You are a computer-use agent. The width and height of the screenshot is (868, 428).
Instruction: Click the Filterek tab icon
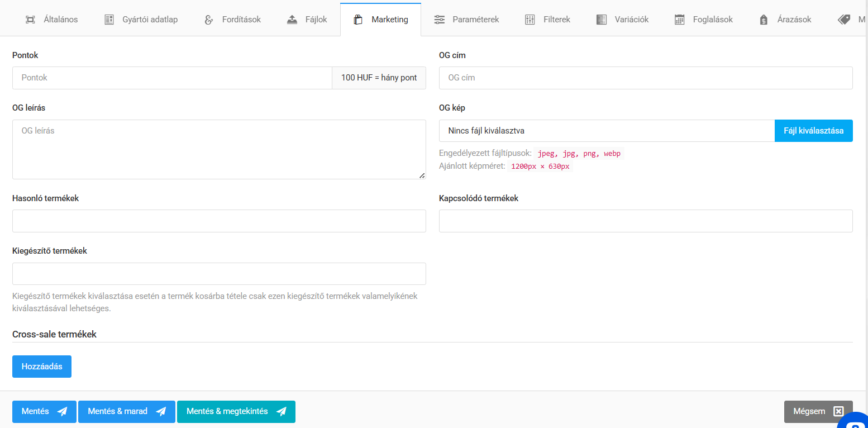click(x=530, y=20)
